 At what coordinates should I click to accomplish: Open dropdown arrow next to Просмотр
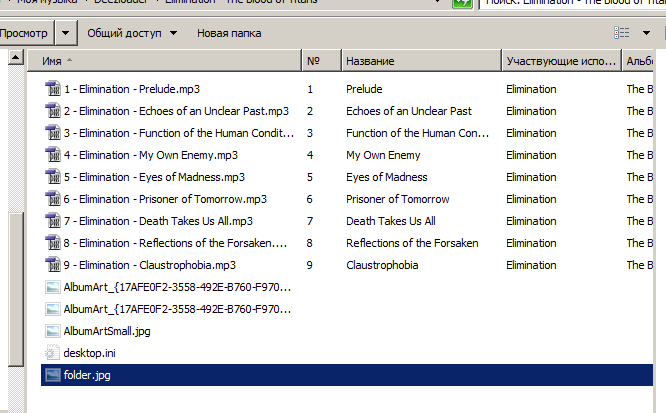click(x=65, y=33)
